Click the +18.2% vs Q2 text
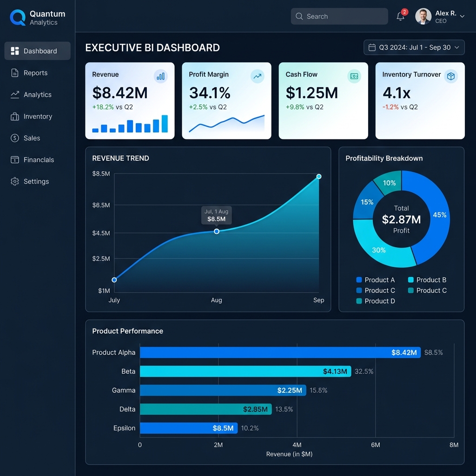Viewport: 476px width, 476px height. pyautogui.click(x=112, y=107)
